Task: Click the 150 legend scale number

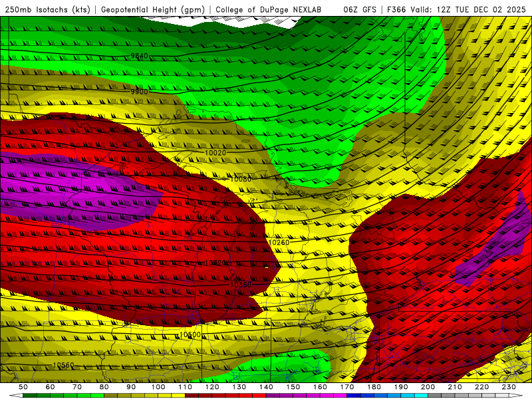Action: click(x=293, y=387)
